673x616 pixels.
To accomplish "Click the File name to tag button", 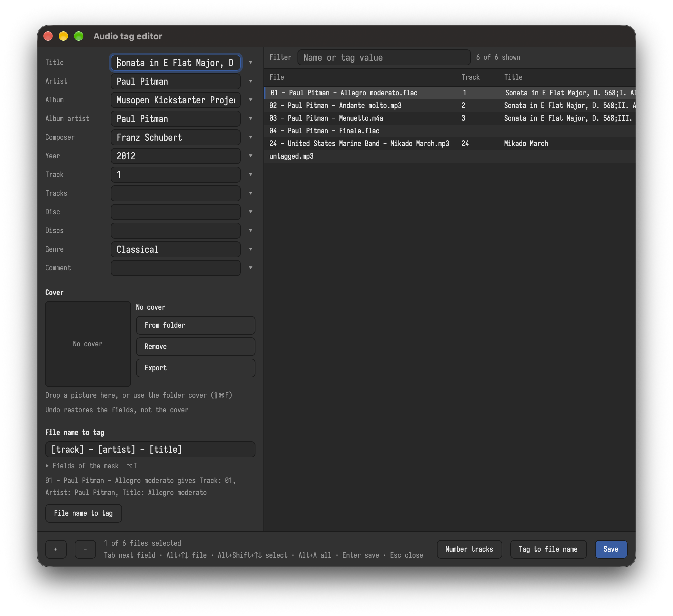I will coord(83,513).
